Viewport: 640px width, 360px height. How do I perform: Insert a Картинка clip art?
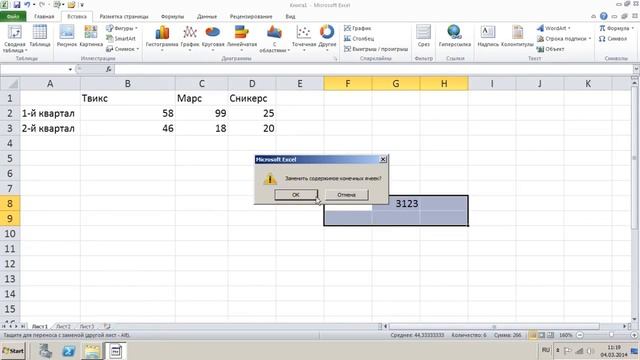click(91, 36)
